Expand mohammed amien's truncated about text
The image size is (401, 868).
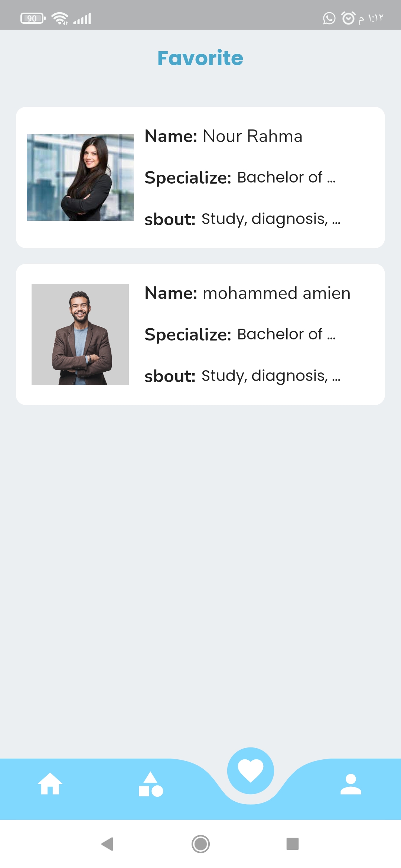[271, 376]
